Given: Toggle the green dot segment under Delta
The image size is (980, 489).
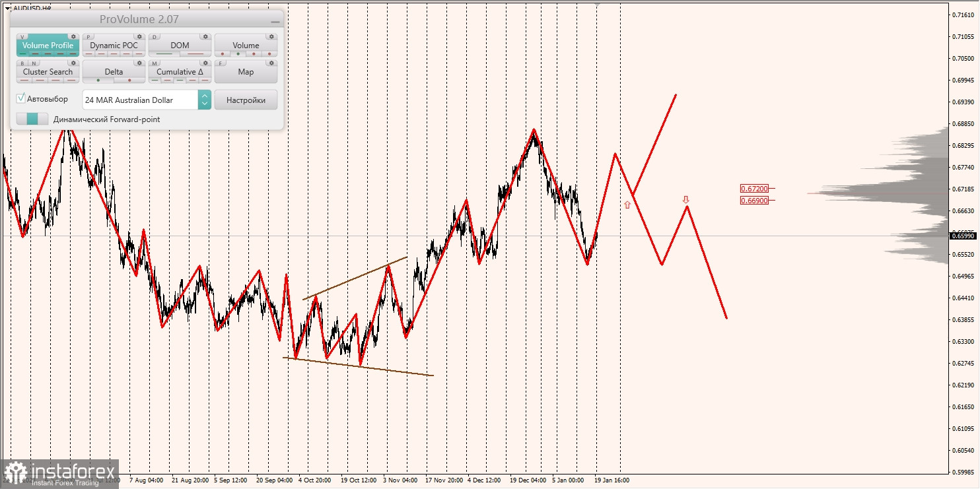Looking at the screenshot, I should click(98, 80).
